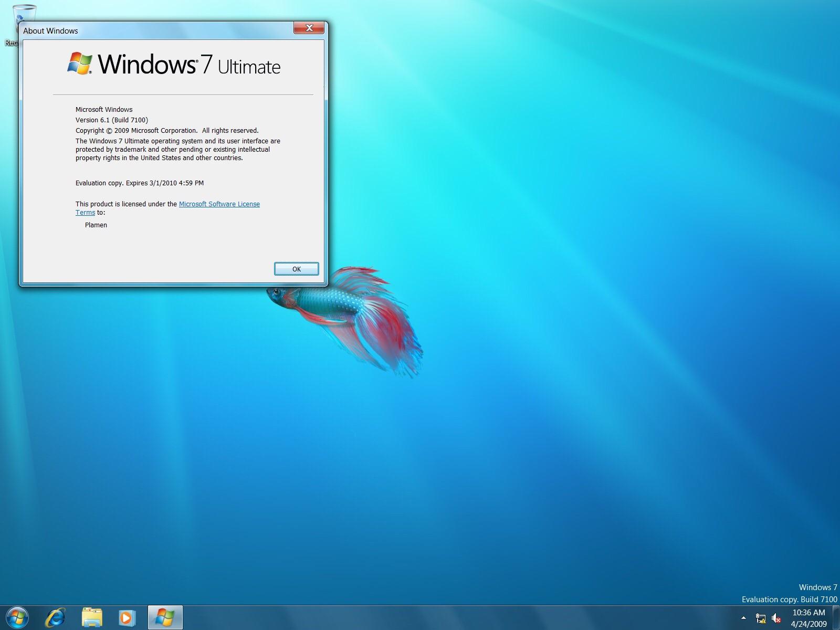Select the About Windows taskbar button

(165, 617)
